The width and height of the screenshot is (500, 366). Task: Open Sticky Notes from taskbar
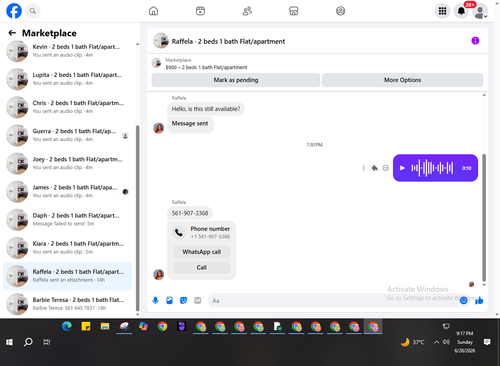pyautogui.click(x=86, y=326)
